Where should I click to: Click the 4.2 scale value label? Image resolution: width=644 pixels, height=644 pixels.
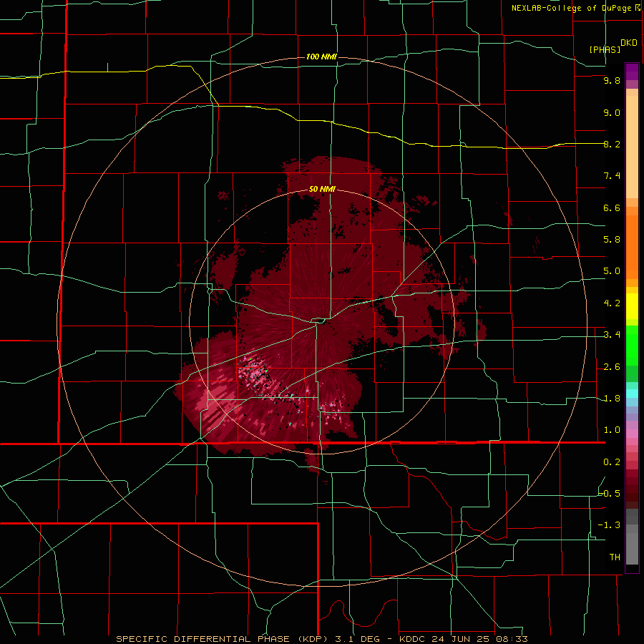point(612,303)
